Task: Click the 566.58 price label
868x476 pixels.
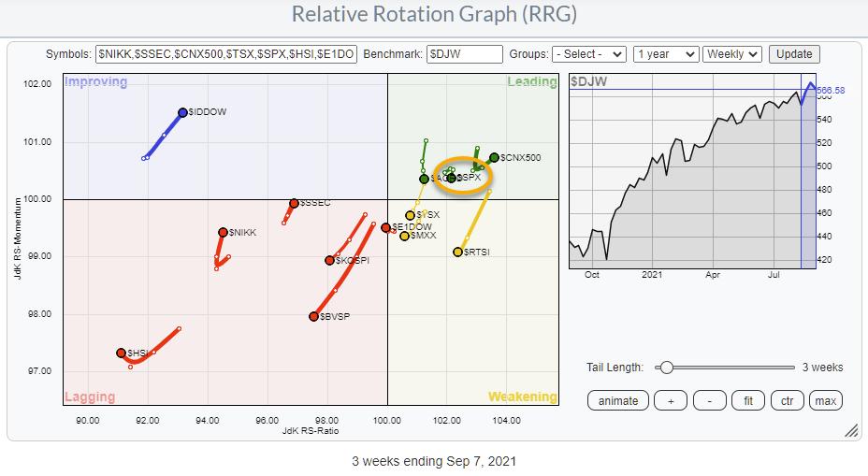Action: [831, 90]
